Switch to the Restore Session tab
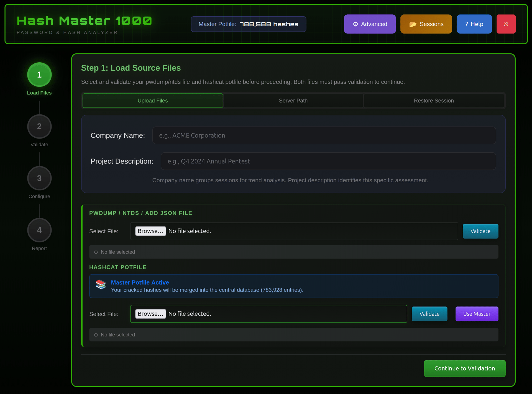532x394 pixels. click(x=434, y=101)
